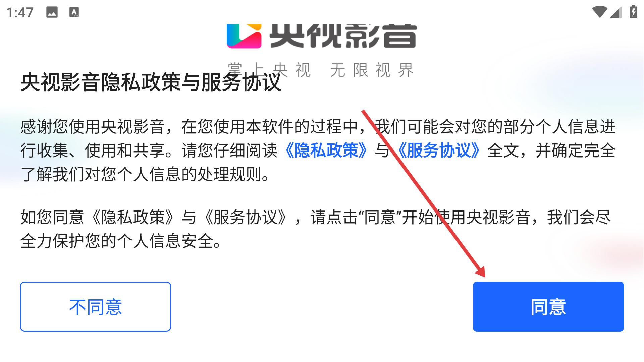Screen dimensions: 644x362
Task: Tap the cellular signal status icon
Action: [x=616, y=12]
